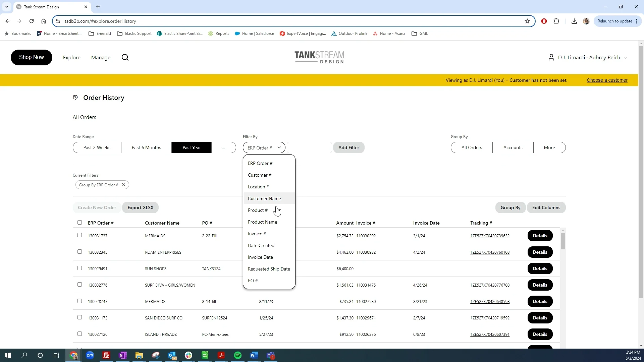Click the filter value input field beside Add Filter

tap(309, 147)
